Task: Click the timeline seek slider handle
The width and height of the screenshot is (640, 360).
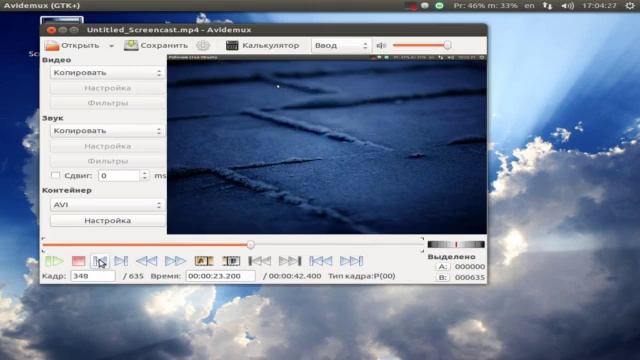Action: click(x=251, y=245)
